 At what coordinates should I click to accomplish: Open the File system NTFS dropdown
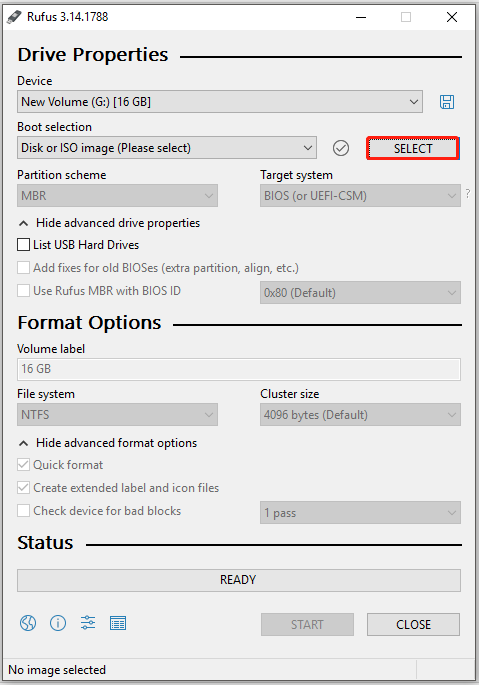[117, 414]
